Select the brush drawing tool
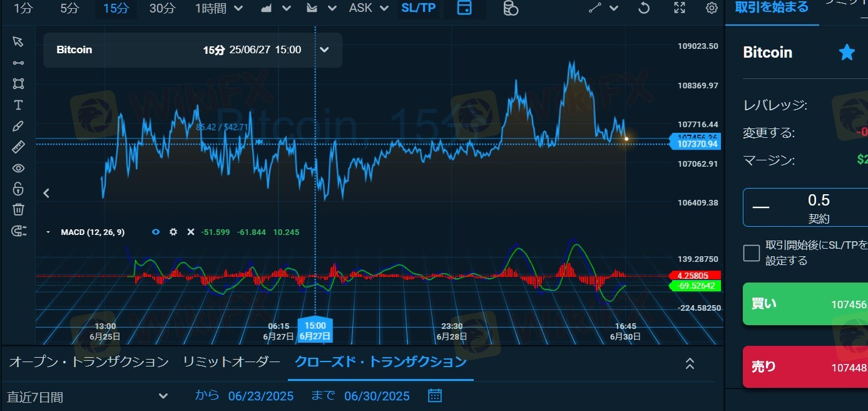Viewport: 868px width, 411px height. pos(18,126)
